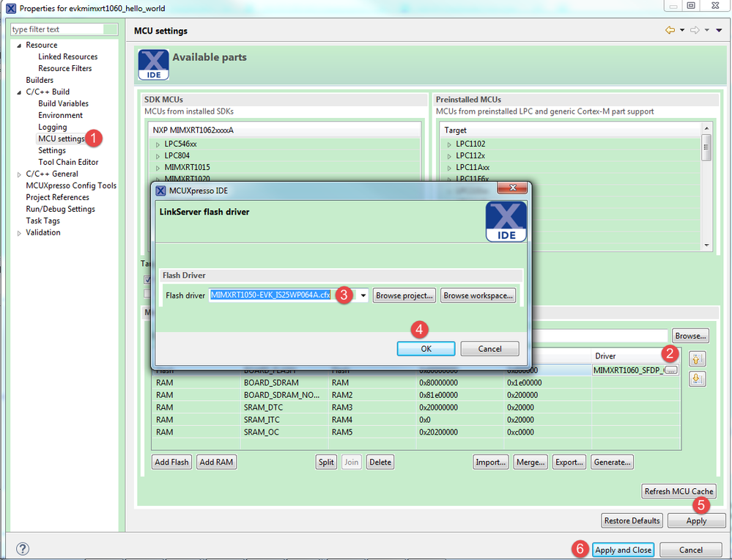Click the move memory region up icon
This screenshot has height=560, width=732.
[697, 359]
